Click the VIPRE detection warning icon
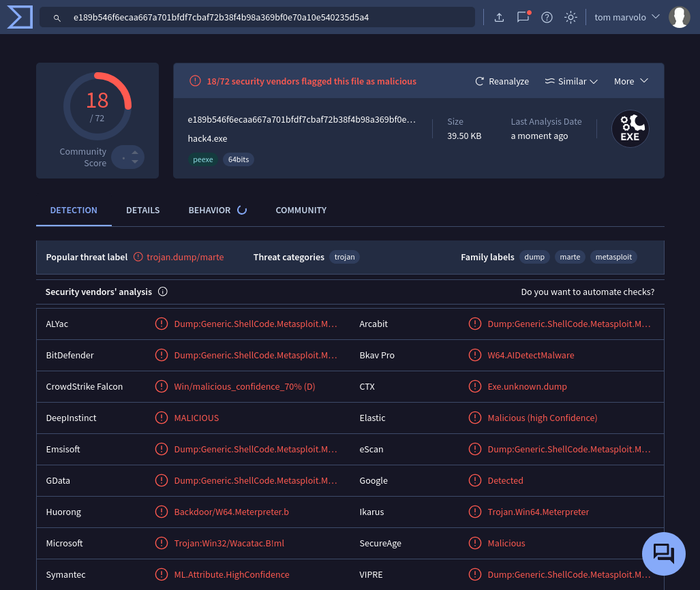Viewport: 700px width, 590px height. pos(475,574)
